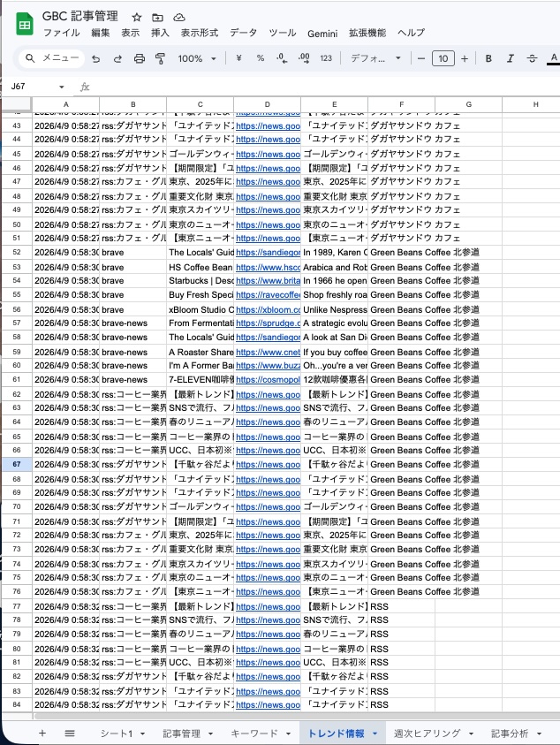Select column G header
This screenshot has height=745, width=560.
(468, 104)
